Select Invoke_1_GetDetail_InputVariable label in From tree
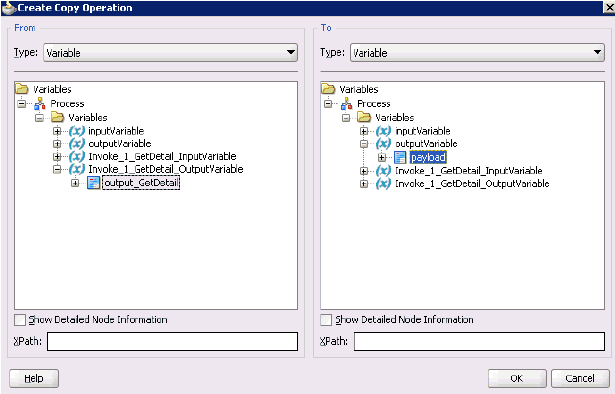Image resolution: width=615 pixels, height=394 pixels. point(162,156)
